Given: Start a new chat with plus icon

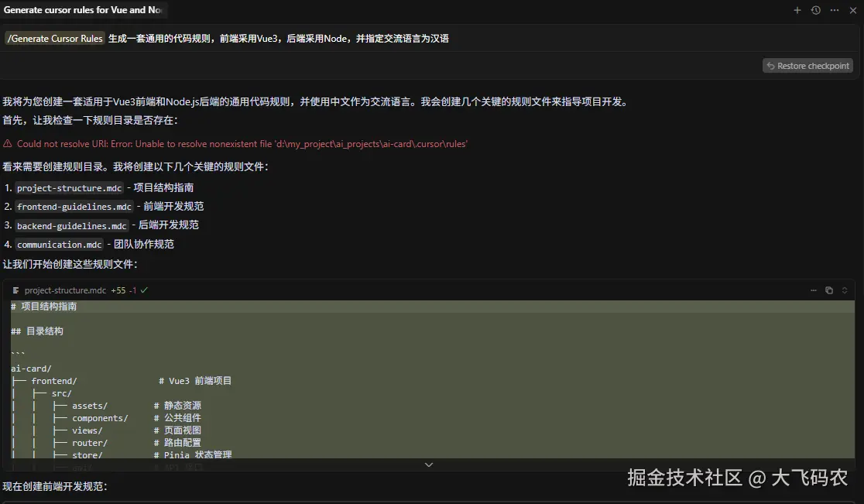Looking at the screenshot, I should pos(797,10).
